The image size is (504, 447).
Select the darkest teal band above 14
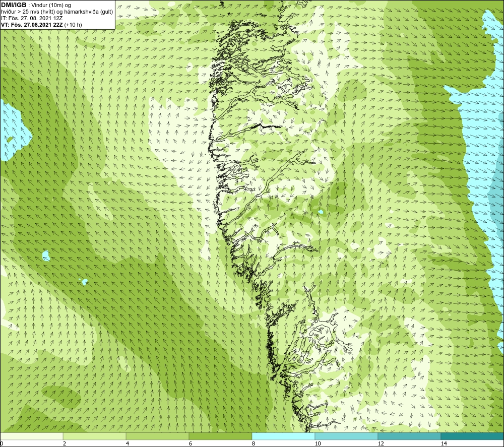(x=473, y=436)
